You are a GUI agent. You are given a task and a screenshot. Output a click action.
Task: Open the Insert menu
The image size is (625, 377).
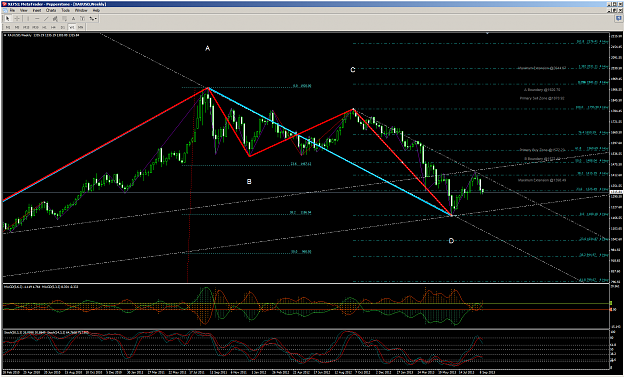click(x=37, y=10)
